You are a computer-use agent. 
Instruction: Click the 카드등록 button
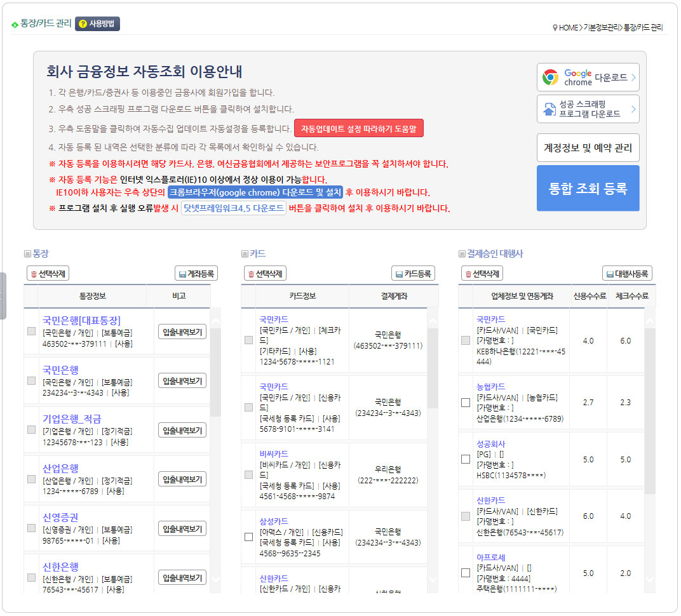click(414, 274)
